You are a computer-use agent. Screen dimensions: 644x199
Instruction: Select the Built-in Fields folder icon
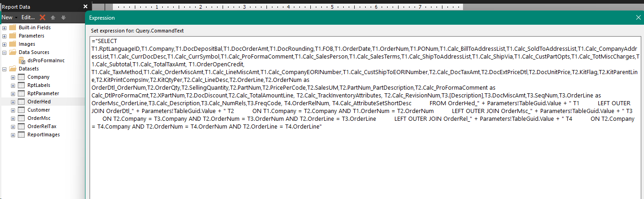pyautogui.click(x=12, y=27)
